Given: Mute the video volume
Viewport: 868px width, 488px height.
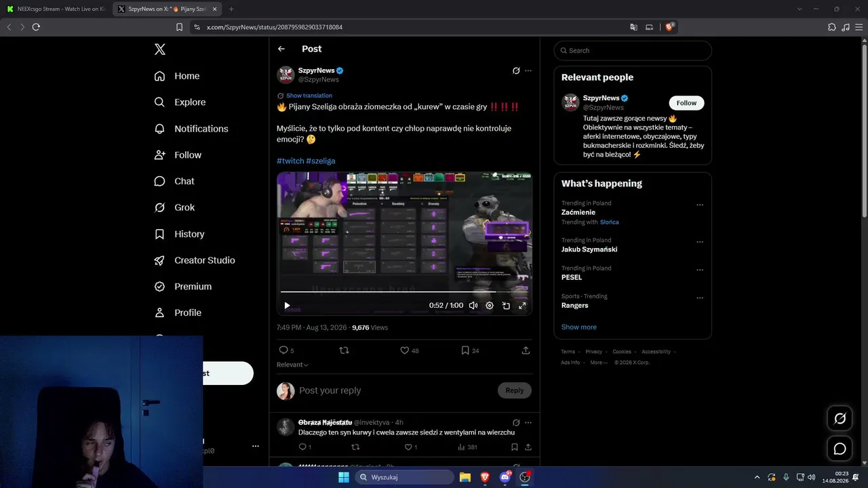Looking at the screenshot, I should [x=473, y=306].
